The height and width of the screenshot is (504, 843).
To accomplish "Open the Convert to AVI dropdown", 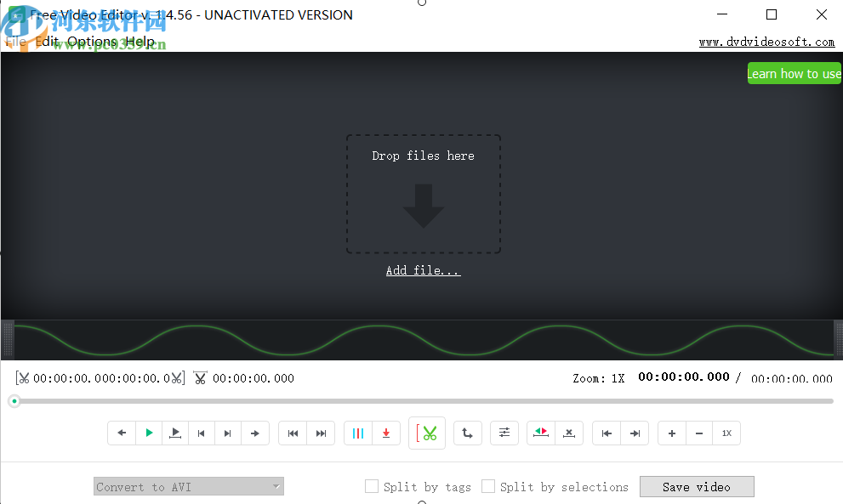I will click(x=189, y=486).
